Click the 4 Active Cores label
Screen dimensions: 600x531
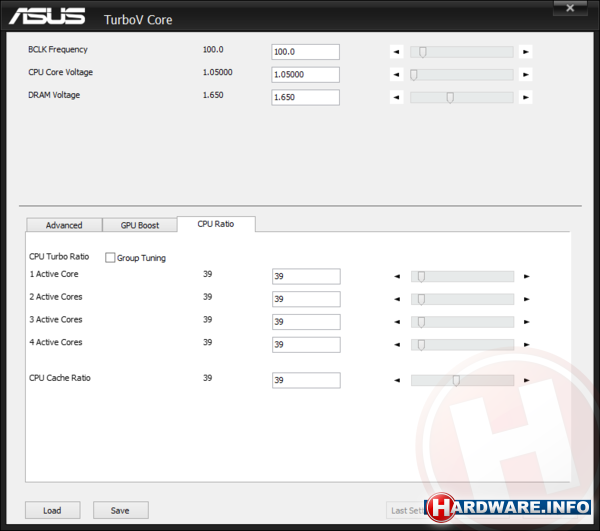(56, 342)
